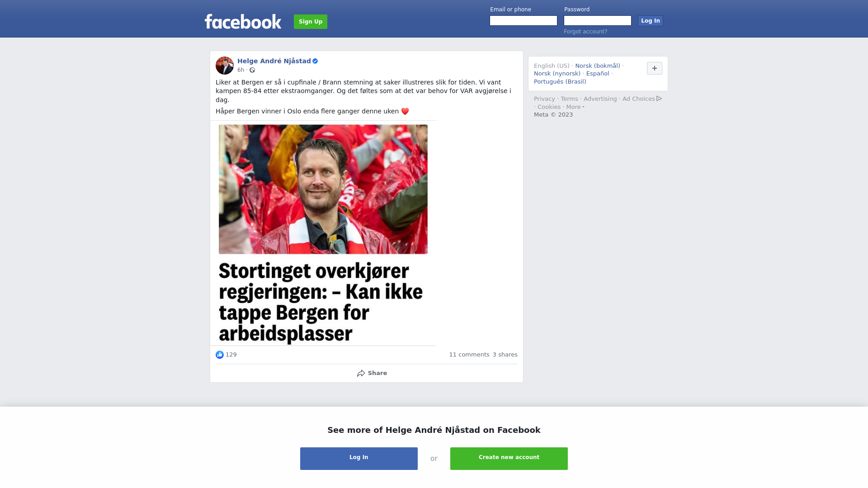Viewport: 868px width, 488px height.
Task: Click the verified badge next to the name
Action: (315, 61)
